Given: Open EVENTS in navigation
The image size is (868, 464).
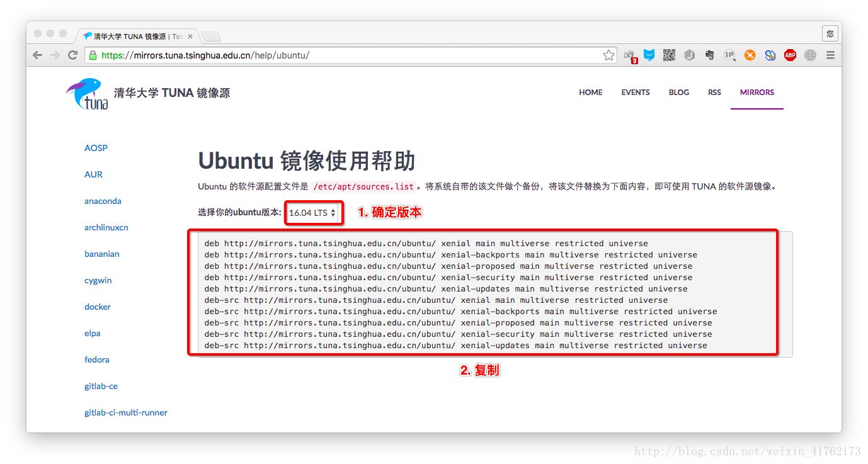Looking at the screenshot, I should tap(636, 93).
